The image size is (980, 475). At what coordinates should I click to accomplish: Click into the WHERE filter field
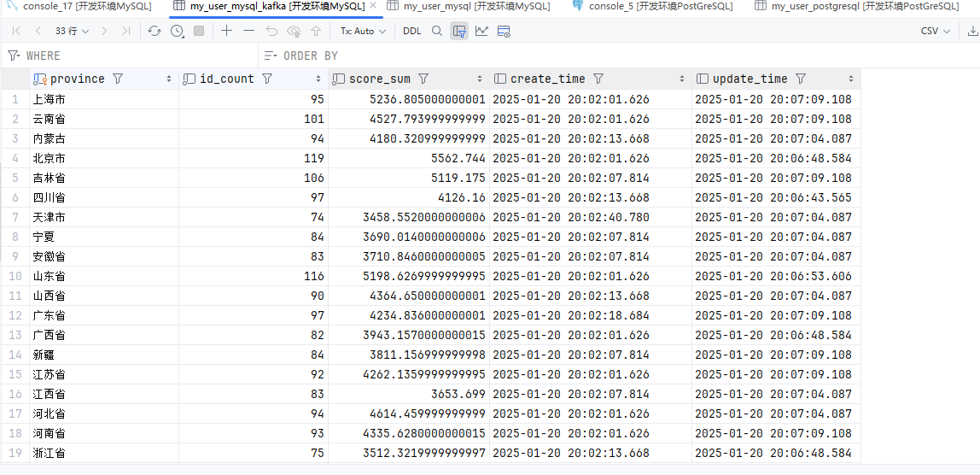pyautogui.click(x=128, y=56)
